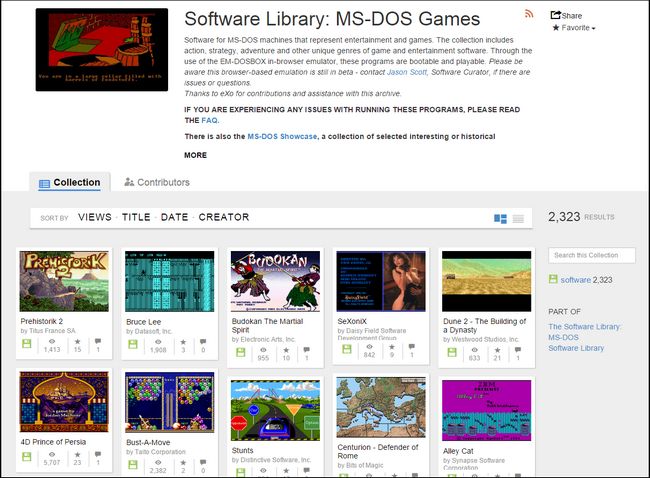Click the Bruce Lee title
Image resolution: width=650 pixels, height=478 pixels.
(x=143, y=322)
